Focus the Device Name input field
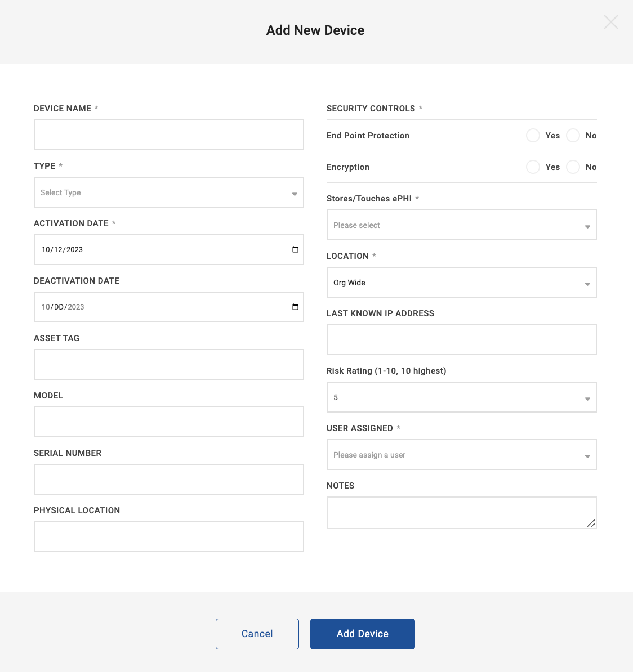This screenshot has width=633, height=672. tap(169, 135)
